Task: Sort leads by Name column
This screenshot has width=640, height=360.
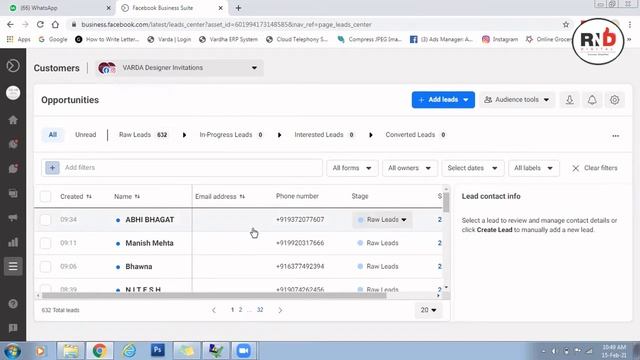Action: point(127,197)
